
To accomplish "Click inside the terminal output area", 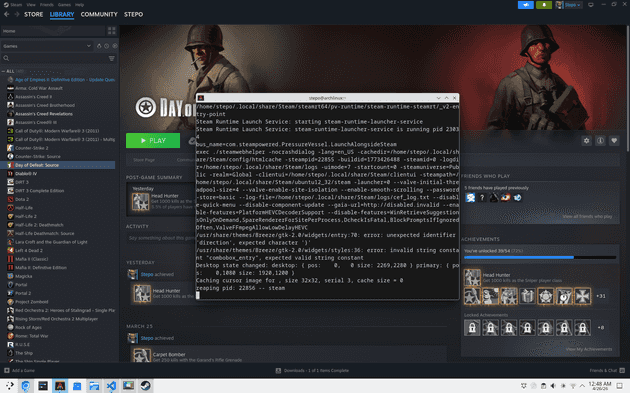I will [327, 201].
